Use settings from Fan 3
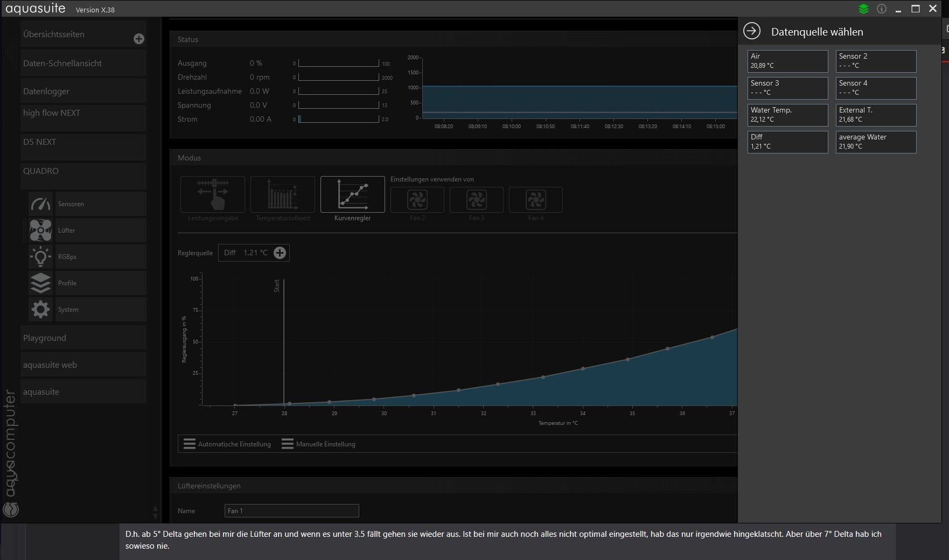The height and width of the screenshot is (560, 949). pyautogui.click(x=477, y=200)
